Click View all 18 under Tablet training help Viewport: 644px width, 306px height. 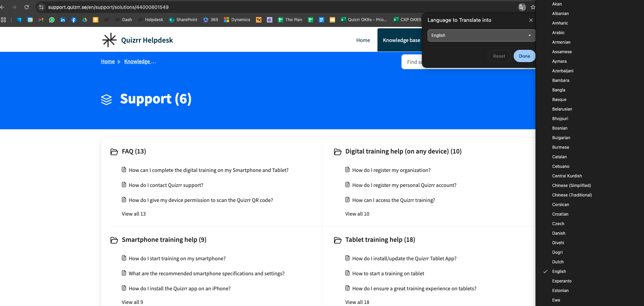(x=357, y=302)
